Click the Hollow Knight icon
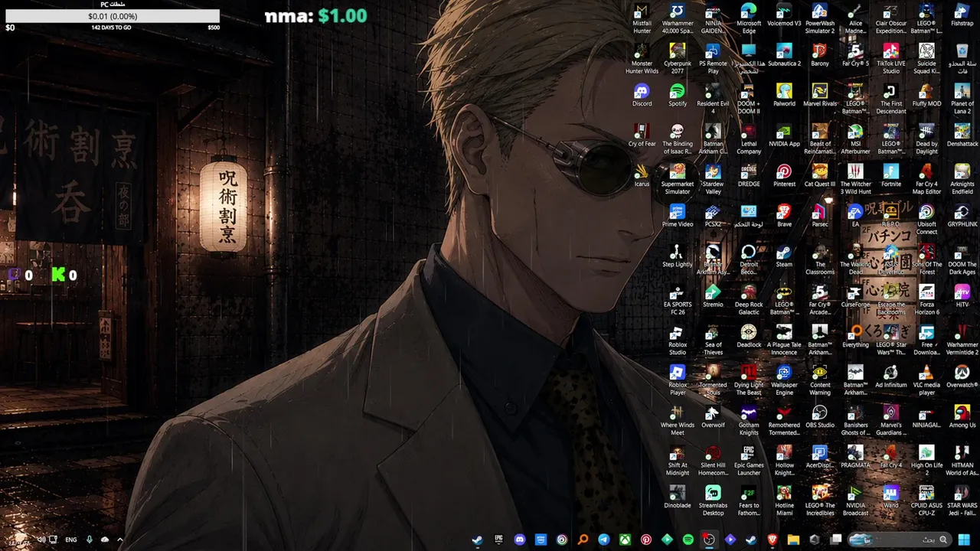The image size is (980, 551). [x=784, y=461]
